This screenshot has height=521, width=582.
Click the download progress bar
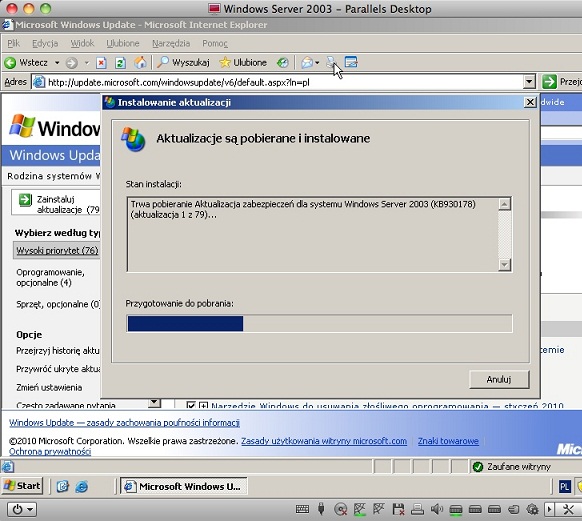[x=319, y=323]
